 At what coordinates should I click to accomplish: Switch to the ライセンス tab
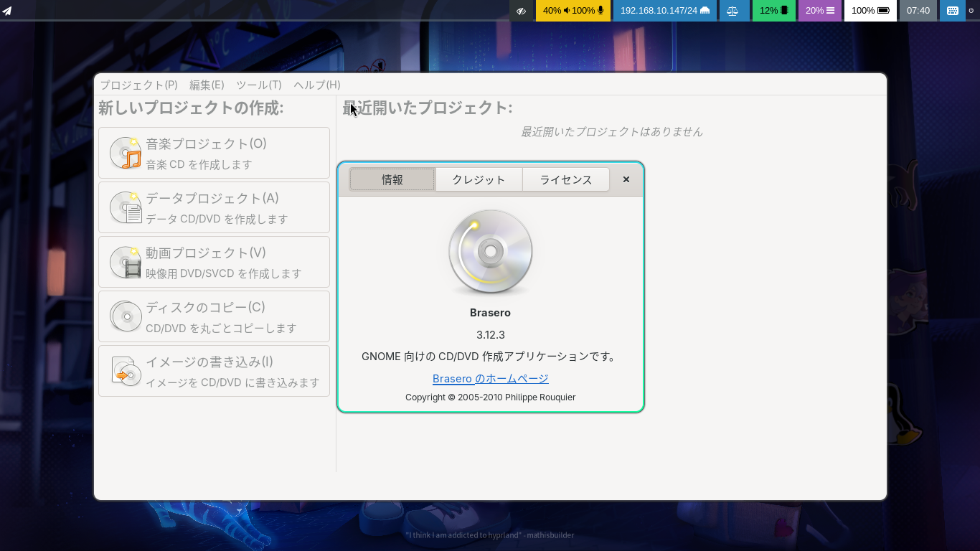pos(566,179)
